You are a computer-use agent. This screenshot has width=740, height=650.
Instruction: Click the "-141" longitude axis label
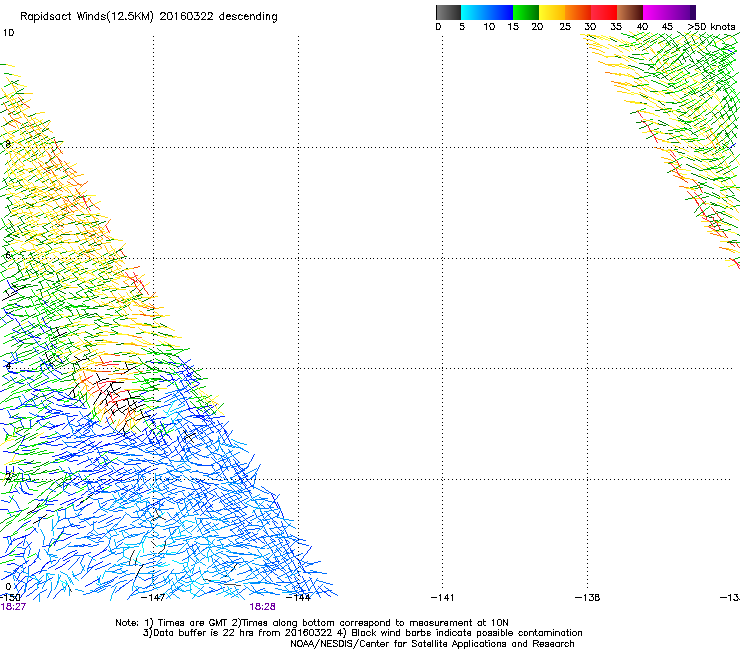coord(442,598)
